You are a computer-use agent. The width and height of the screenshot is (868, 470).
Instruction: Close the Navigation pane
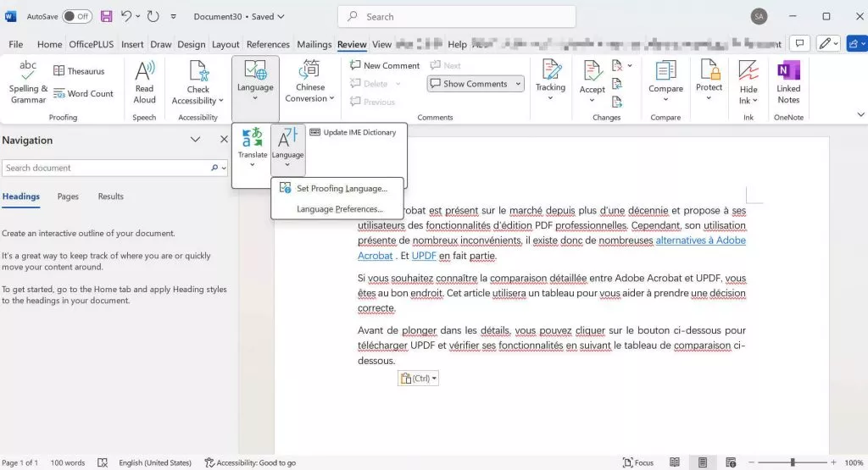click(224, 140)
